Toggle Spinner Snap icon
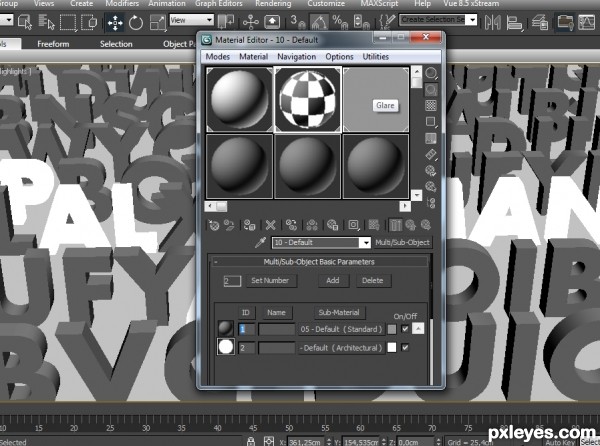 pos(361,22)
